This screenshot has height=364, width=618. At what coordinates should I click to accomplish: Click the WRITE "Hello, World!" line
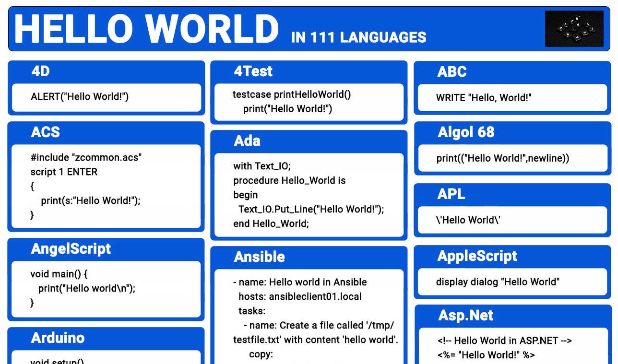[x=484, y=98]
